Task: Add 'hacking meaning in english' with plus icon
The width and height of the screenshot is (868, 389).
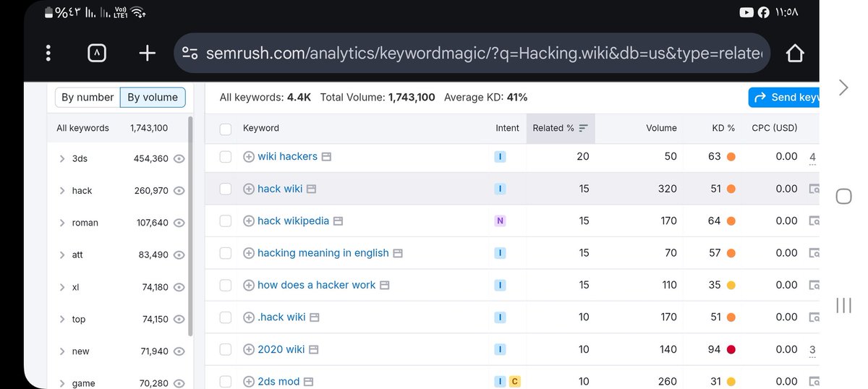Action: click(x=249, y=253)
